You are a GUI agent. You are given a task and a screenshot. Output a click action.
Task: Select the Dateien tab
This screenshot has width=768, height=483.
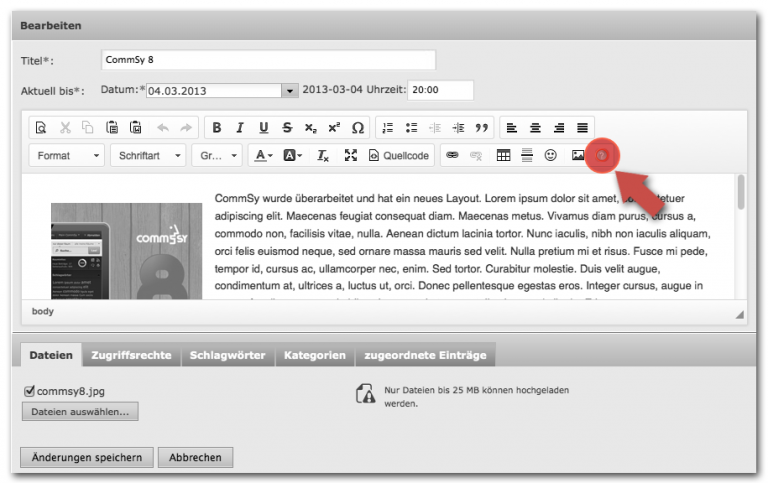tap(51, 355)
